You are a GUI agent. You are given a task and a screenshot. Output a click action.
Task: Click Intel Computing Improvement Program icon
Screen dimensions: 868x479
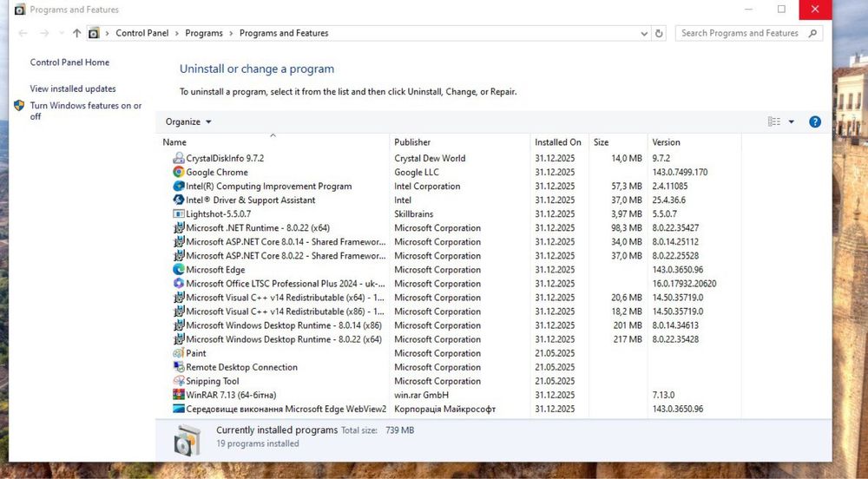click(178, 186)
